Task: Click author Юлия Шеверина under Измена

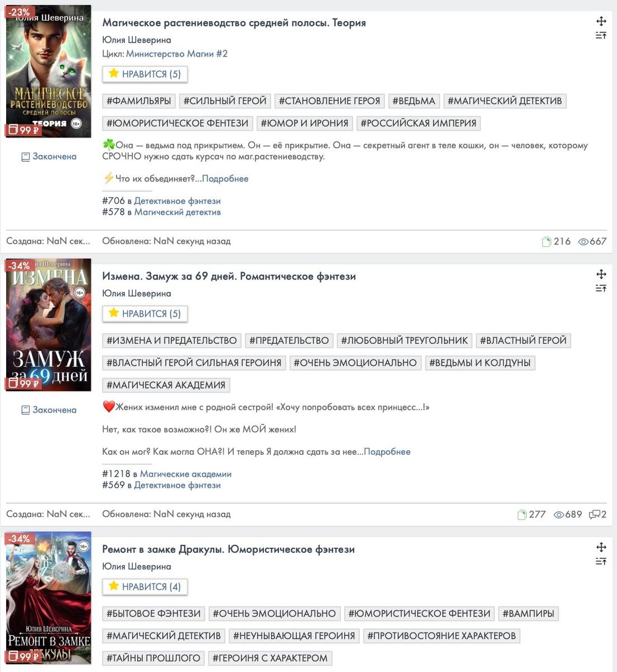Action: [136, 293]
